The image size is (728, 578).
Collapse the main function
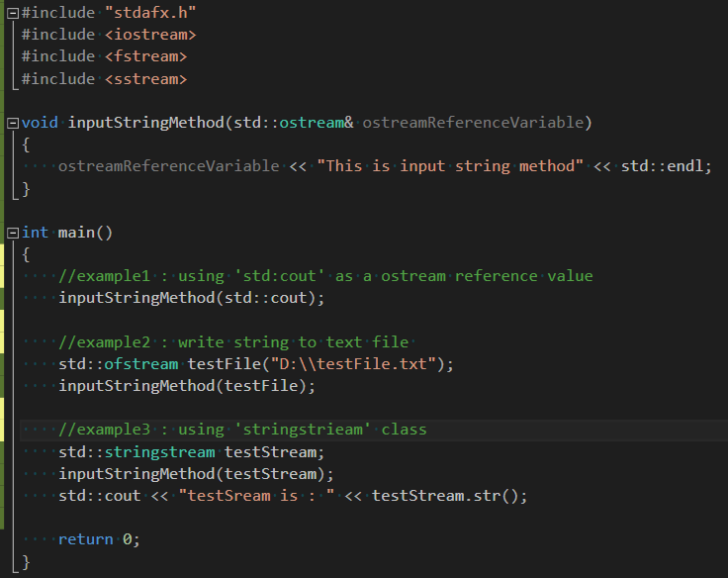point(13,233)
